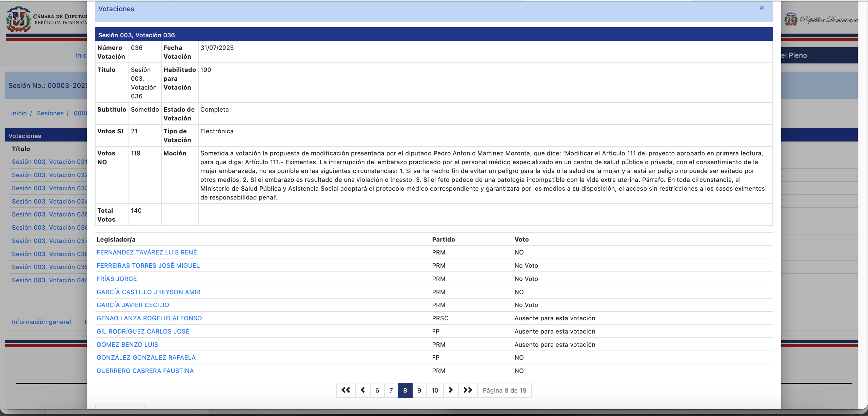Select page 7 in the paginator
868x416 pixels.
pyautogui.click(x=391, y=390)
